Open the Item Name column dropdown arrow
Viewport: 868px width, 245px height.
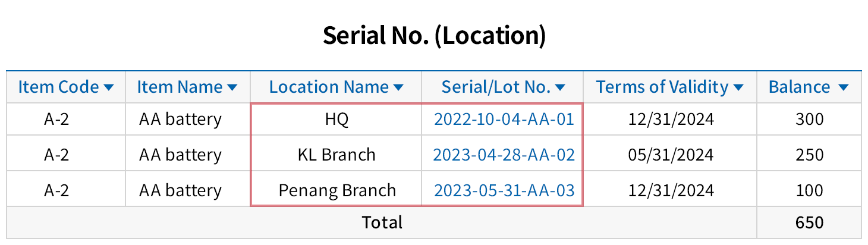232,87
